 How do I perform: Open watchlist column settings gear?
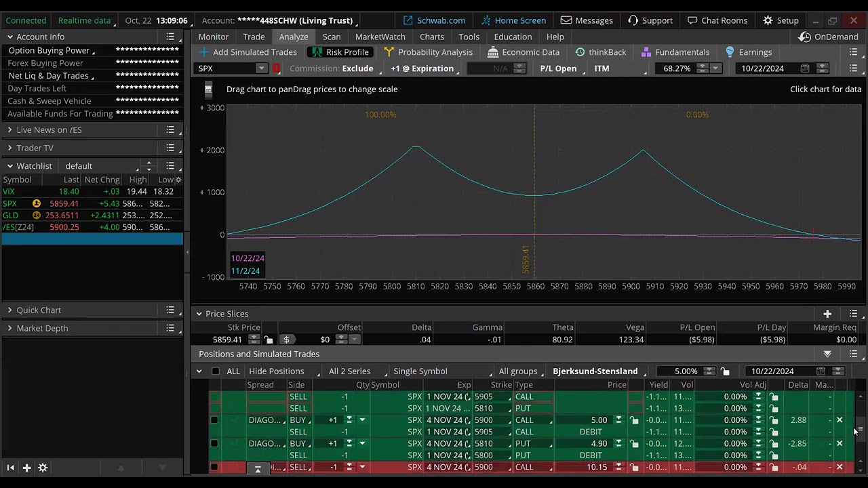(x=178, y=180)
